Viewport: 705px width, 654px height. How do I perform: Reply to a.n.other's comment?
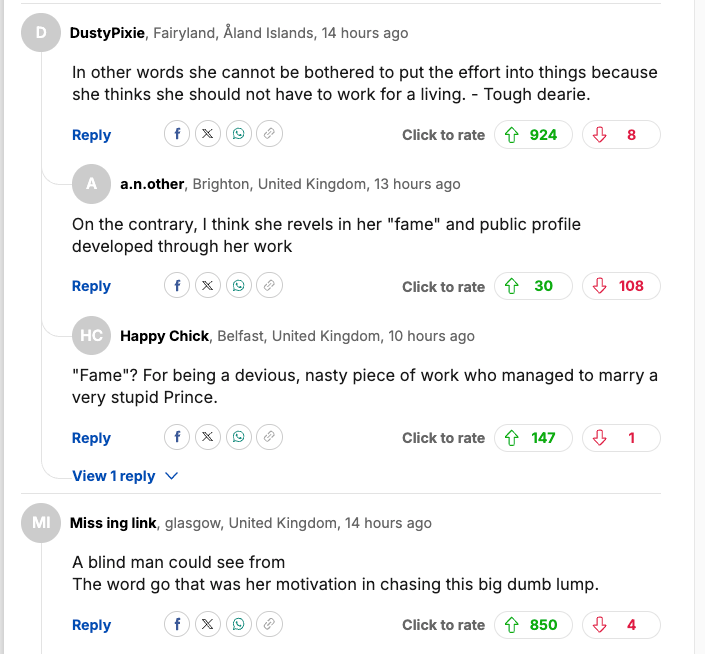(x=91, y=286)
